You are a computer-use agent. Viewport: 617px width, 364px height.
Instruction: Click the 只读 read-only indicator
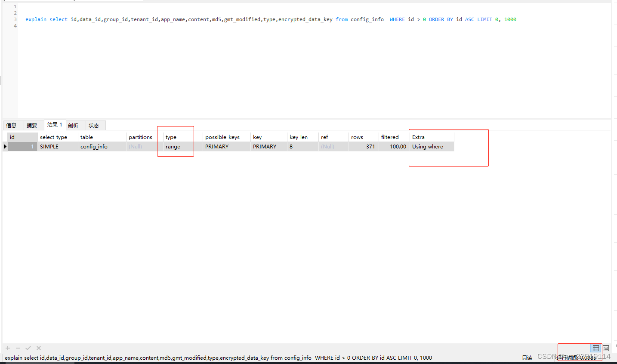coord(527,358)
